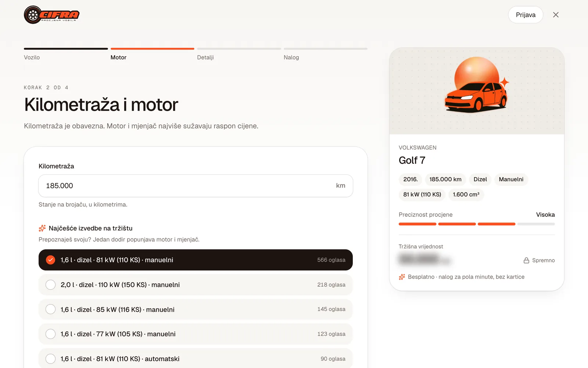Click the 1.600 cm³ chip

466,194
